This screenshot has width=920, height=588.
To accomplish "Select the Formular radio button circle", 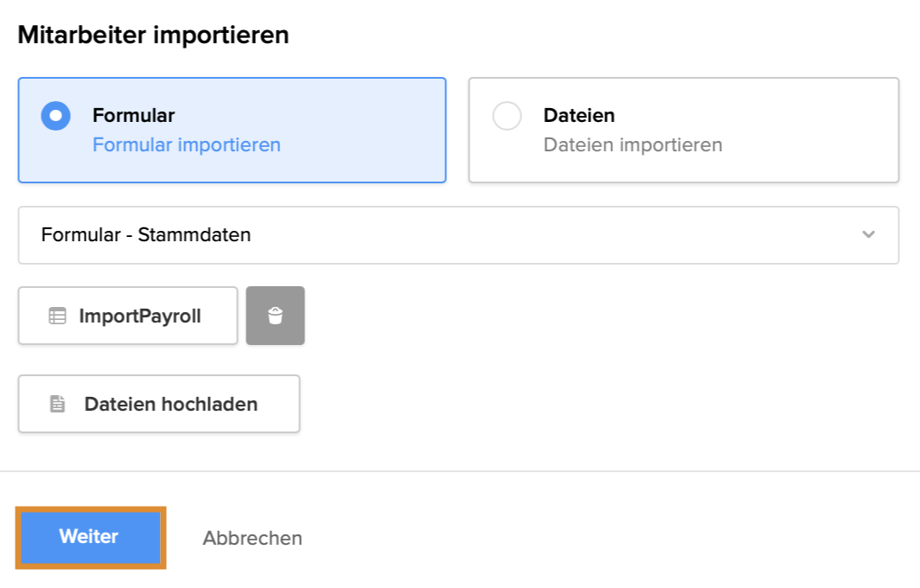I will click(x=56, y=116).
